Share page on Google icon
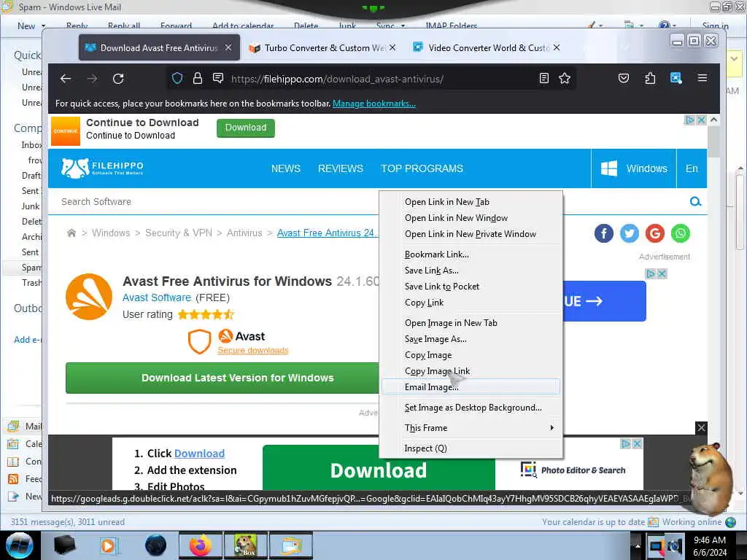Image resolution: width=747 pixels, height=560 pixels. pyautogui.click(x=654, y=233)
